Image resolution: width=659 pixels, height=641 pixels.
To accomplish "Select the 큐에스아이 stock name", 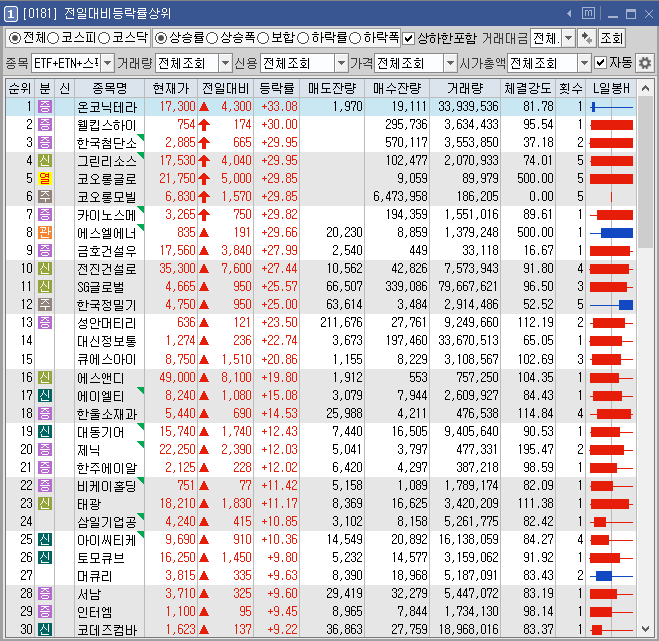I will click(x=107, y=359).
